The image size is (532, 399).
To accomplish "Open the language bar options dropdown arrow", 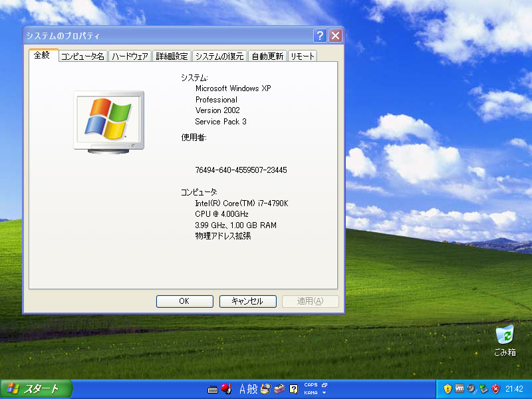I will 325,393.
